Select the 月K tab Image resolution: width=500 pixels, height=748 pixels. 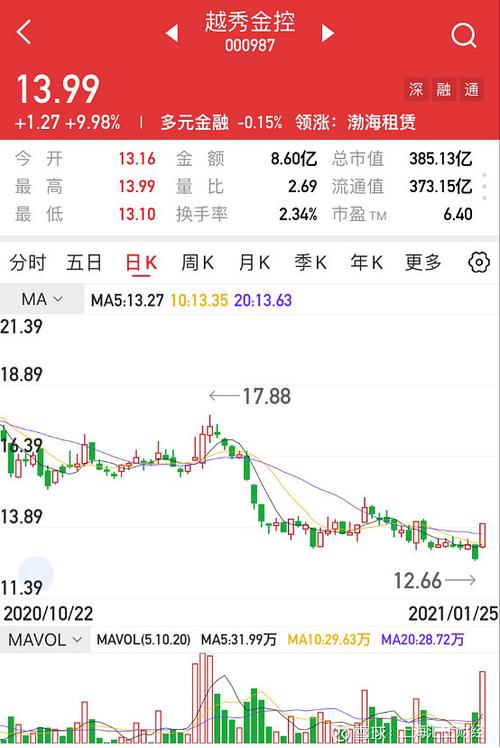click(x=254, y=262)
